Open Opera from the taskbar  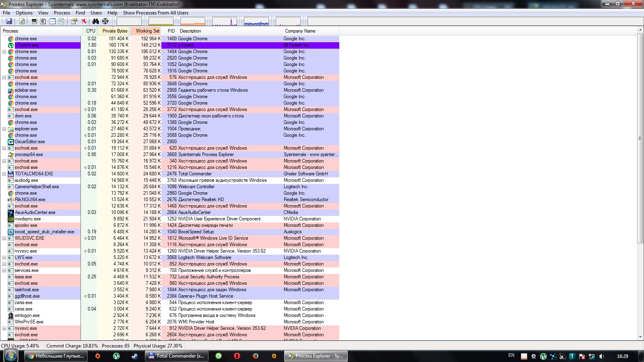coord(237,356)
